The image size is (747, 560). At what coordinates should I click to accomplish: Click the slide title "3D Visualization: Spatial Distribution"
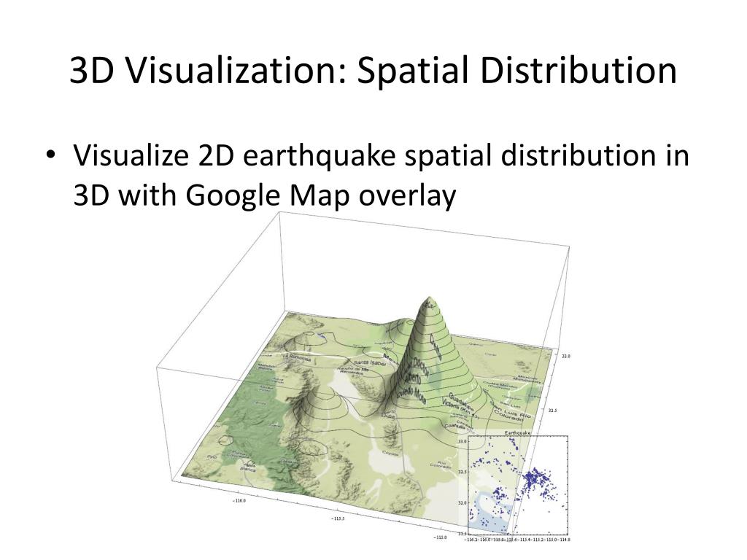click(373, 71)
